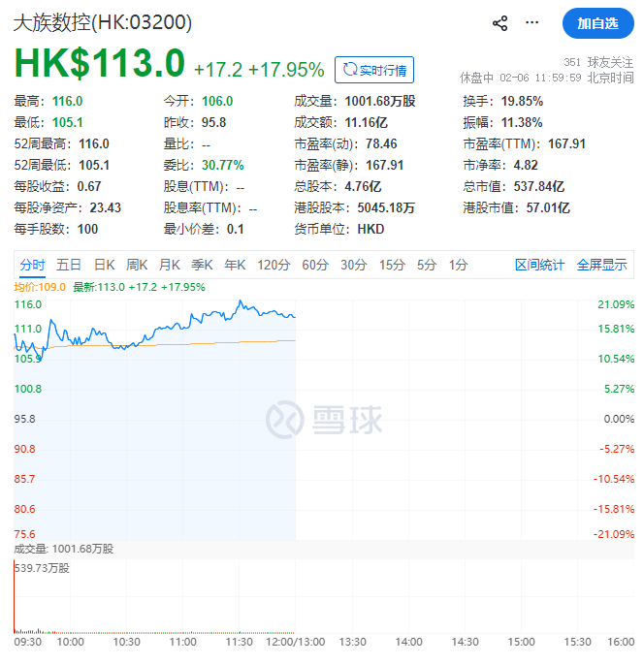Open the 月K chart tab
Viewport: 644px width, 664px height.
click(x=170, y=265)
